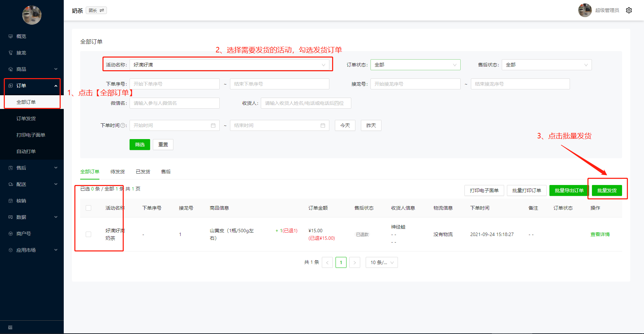Viewport: 644px width, 334px height.
Task: Go to previous page arrow
Action: click(327, 262)
